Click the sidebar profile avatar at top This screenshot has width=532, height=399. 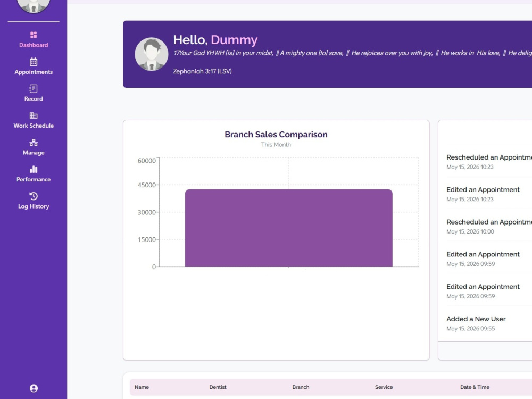coord(33,5)
